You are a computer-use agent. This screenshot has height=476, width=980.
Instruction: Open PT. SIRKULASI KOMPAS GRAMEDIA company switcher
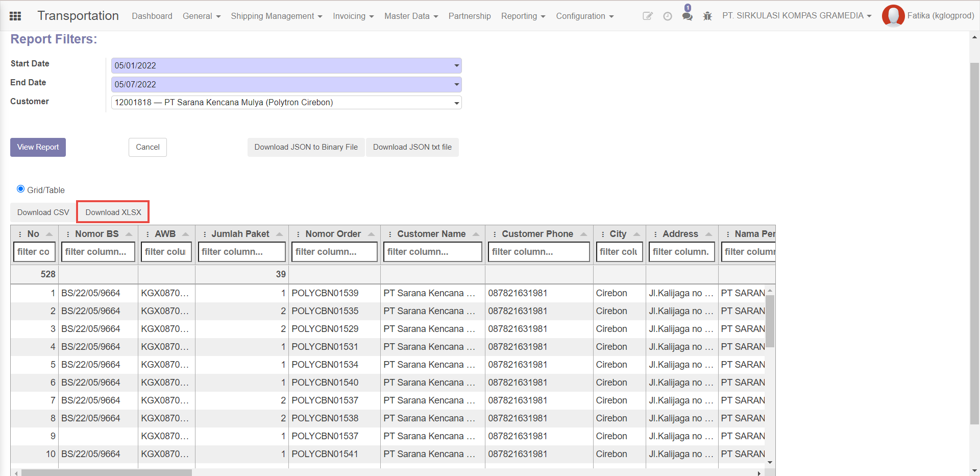[x=797, y=15]
